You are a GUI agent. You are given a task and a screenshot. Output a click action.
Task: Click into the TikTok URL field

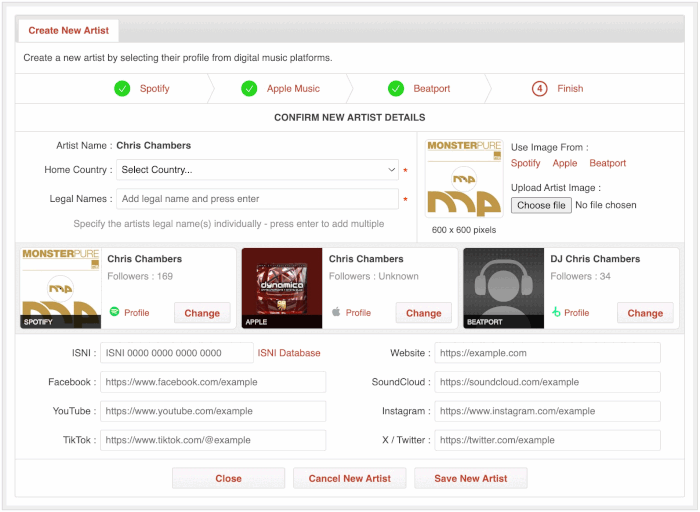point(213,440)
